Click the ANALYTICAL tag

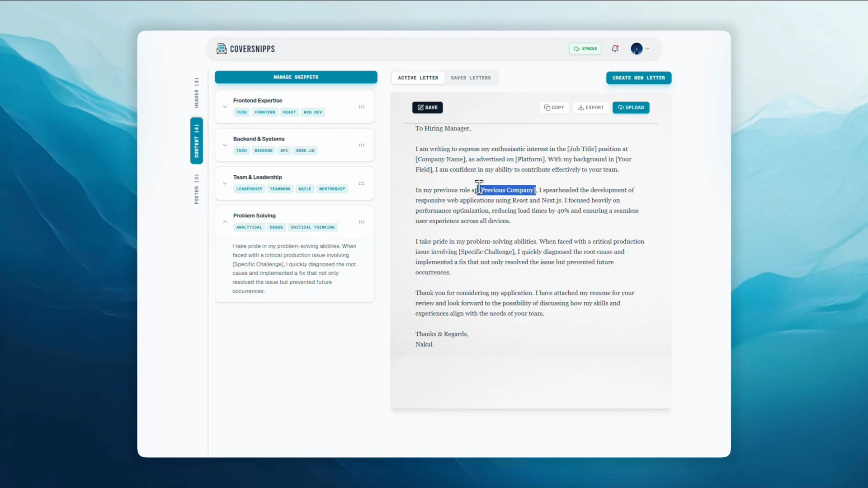click(249, 227)
